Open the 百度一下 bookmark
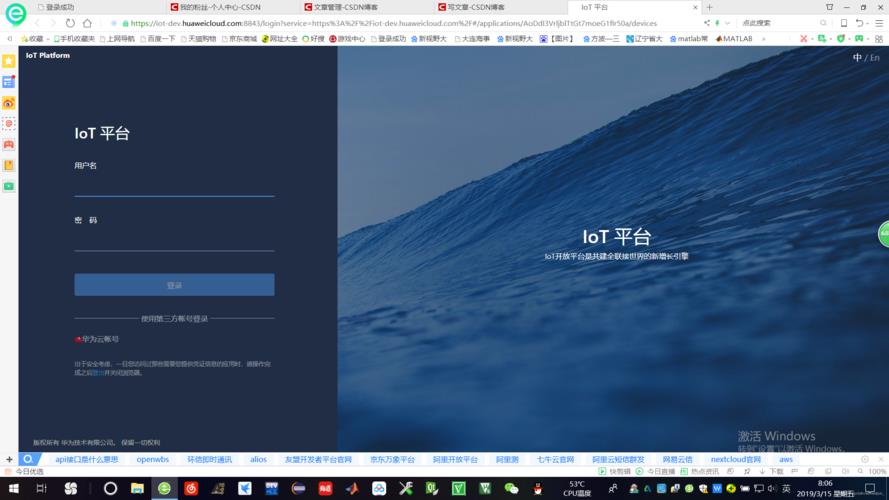Screen dimensions: 889x500 point(158,39)
